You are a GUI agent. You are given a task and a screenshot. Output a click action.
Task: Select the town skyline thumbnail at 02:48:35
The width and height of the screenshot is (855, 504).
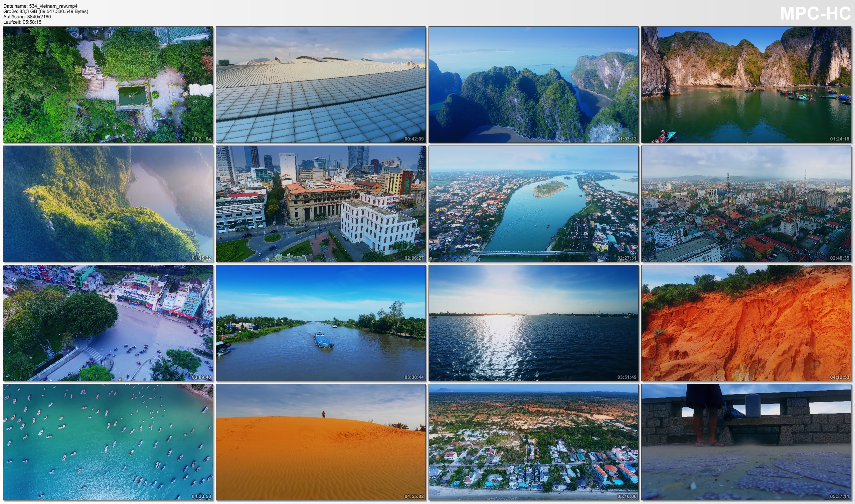pos(746,204)
